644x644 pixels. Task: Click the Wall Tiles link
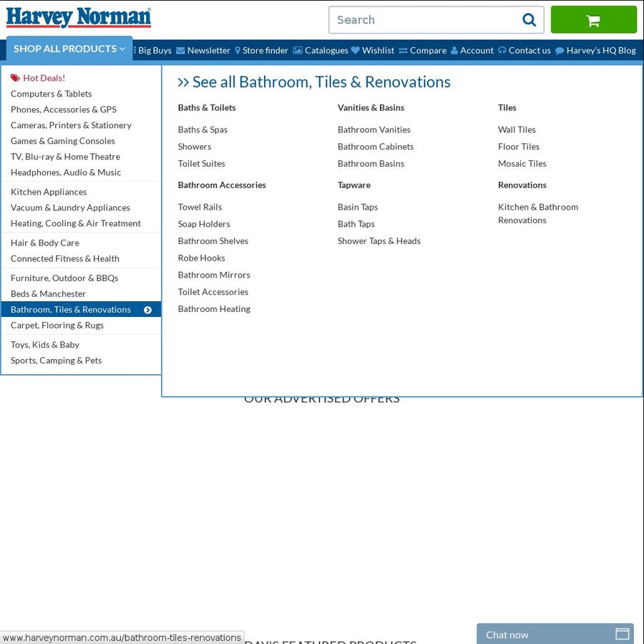[x=517, y=130]
